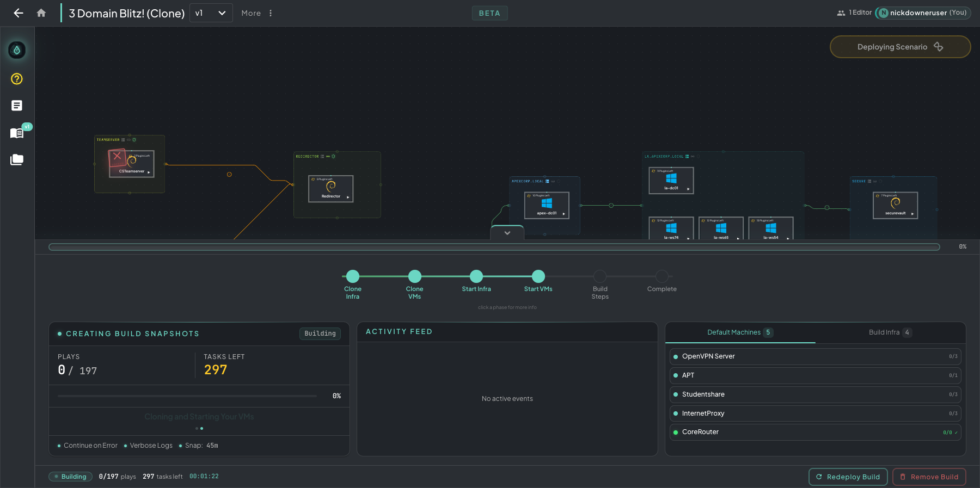This screenshot has width=980, height=488.
Task: Open the files folder sidebar icon
Action: click(17, 159)
